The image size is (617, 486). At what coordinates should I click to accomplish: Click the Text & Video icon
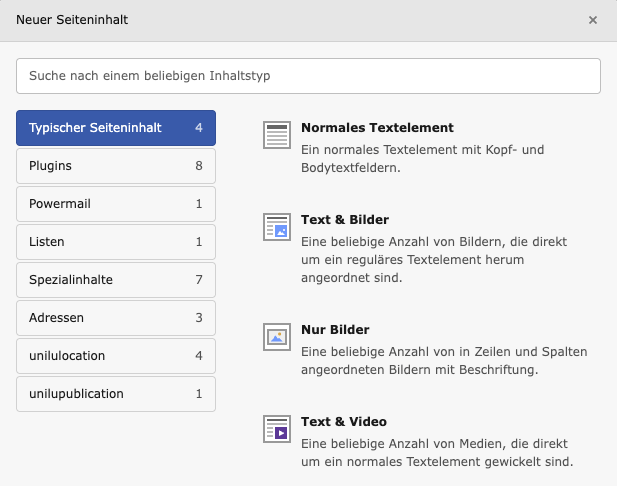277,429
